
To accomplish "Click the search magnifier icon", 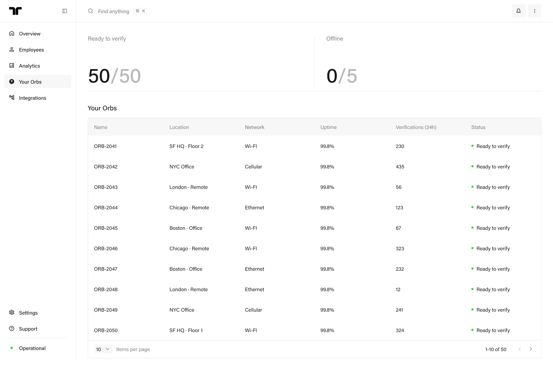I will click(x=91, y=11).
